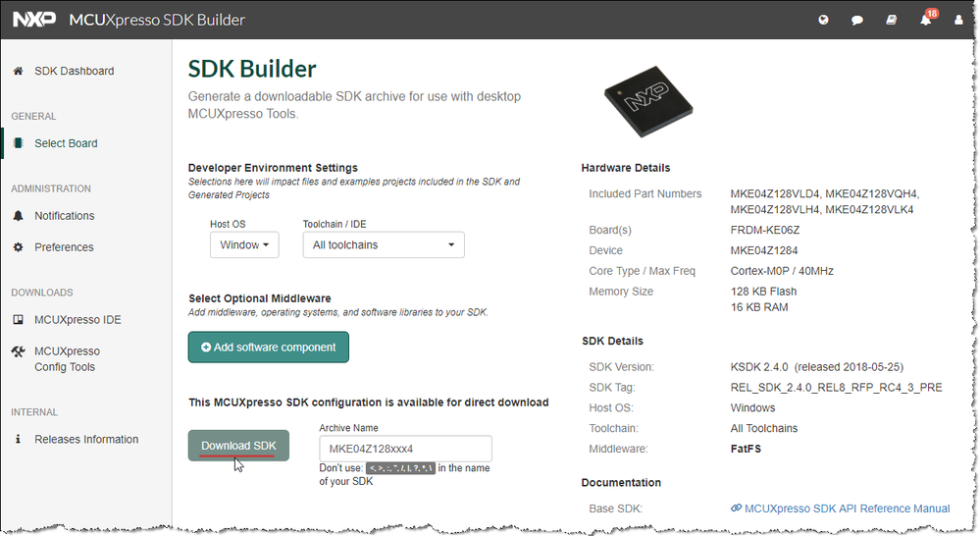The width and height of the screenshot is (980, 536).
Task: Click Add software component button
Action: (x=268, y=348)
